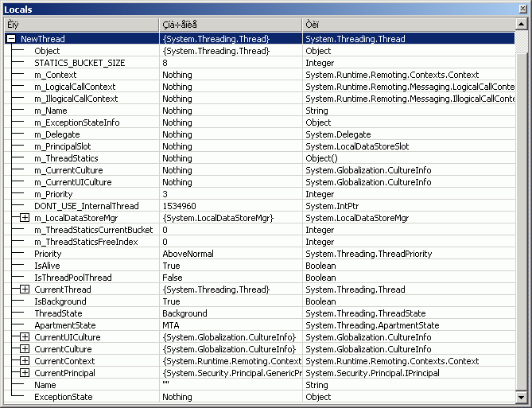The height and width of the screenshot is (408, 532).
Task: Click the first column header
Action: [x=81, y=25]
